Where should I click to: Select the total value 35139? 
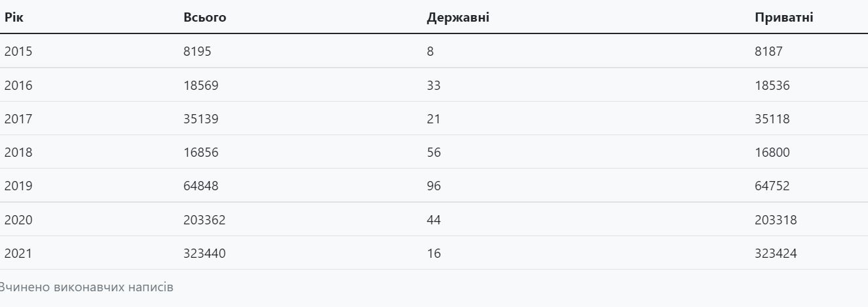click(200, 119)
